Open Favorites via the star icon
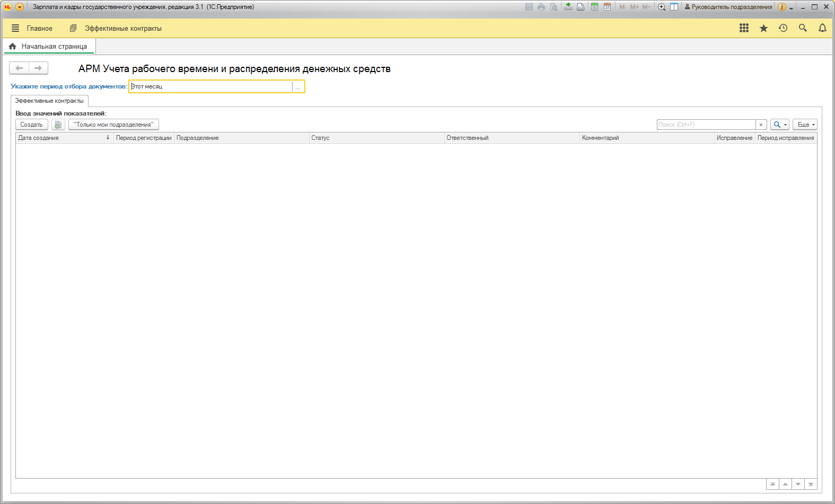The height and width of the screenshot is (504, 835). tap(763, 28)
